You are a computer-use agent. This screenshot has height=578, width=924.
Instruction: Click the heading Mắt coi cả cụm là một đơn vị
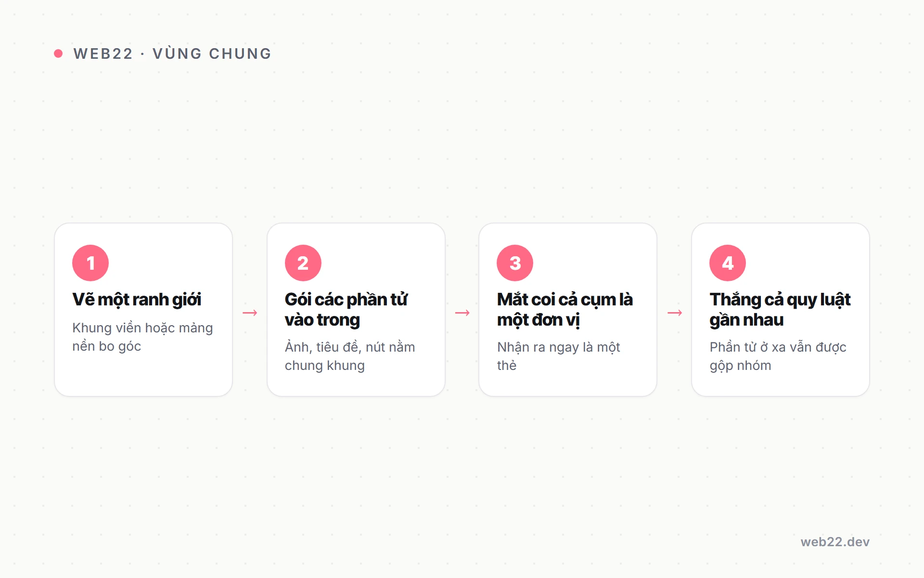point(565,310)
